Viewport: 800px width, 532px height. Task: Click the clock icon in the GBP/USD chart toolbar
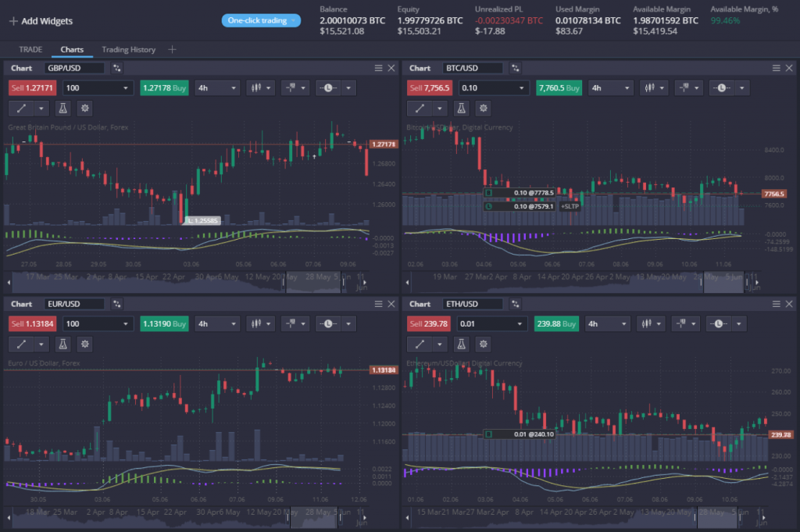327,88
